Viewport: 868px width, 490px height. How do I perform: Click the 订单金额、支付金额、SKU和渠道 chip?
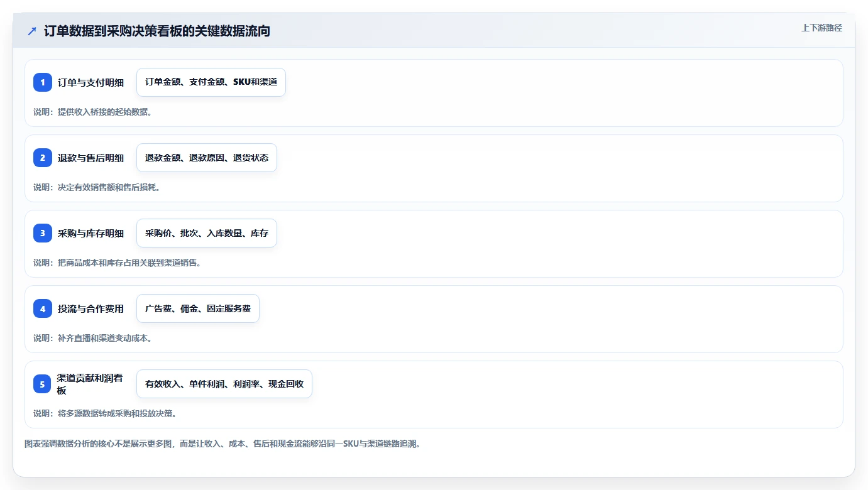[x=211, y=82]
